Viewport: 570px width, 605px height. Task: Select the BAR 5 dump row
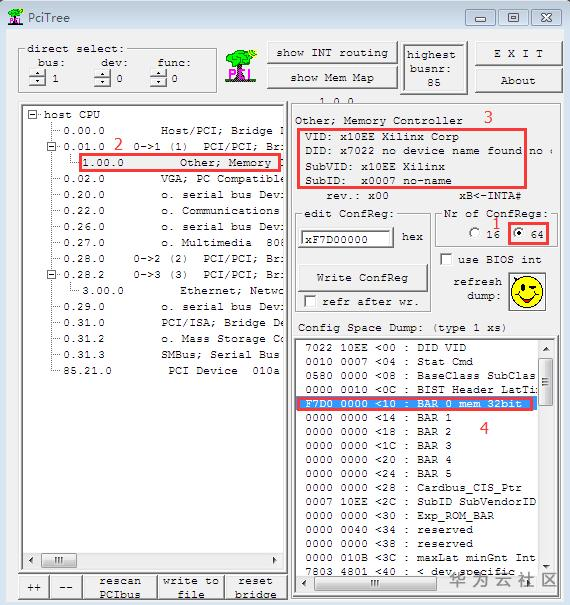point(417,473)
